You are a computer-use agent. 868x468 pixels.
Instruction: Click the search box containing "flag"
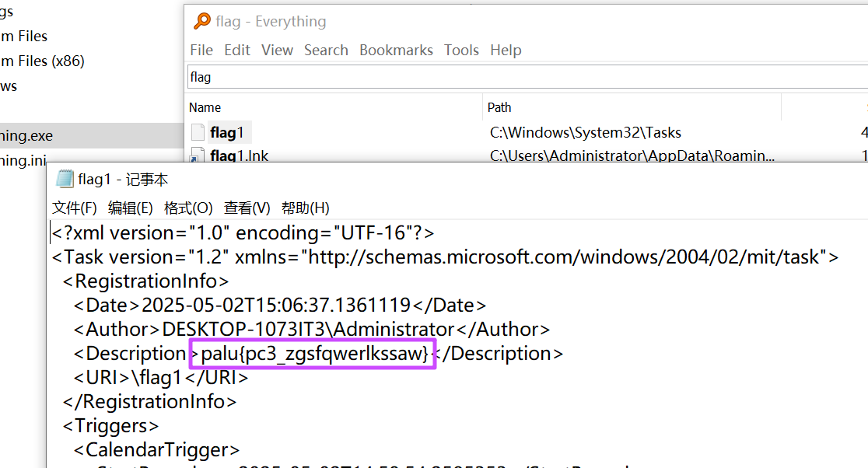click(x=521, y=77)
